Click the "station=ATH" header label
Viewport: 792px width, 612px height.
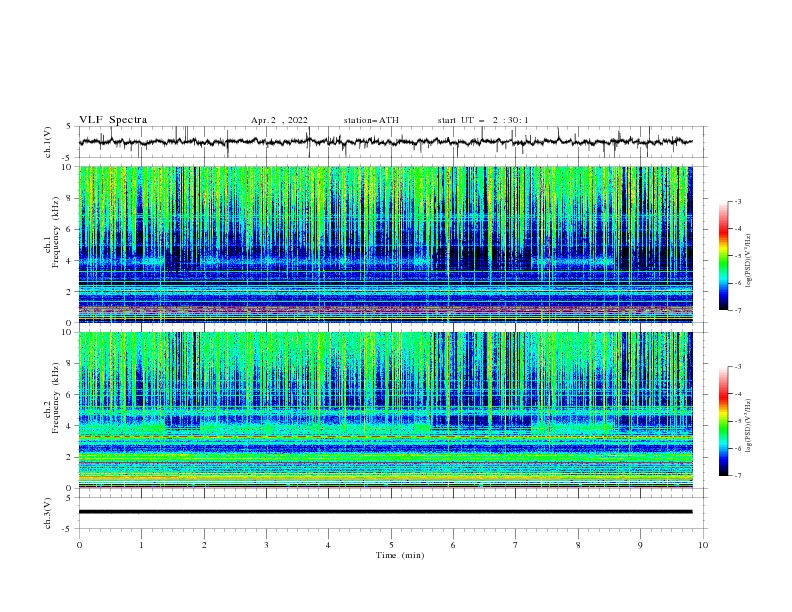coord(371,120)
